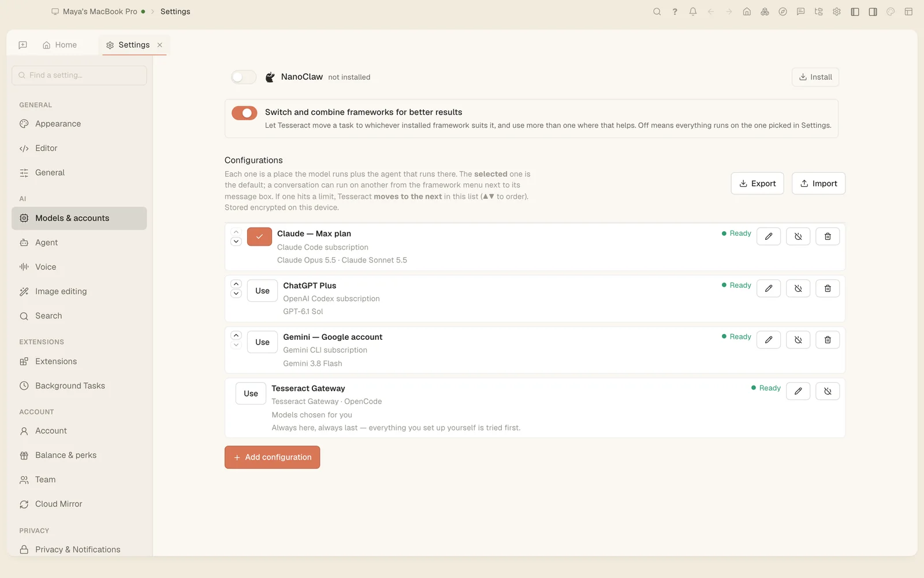Move Gemini — Google account up in the list
This screenshot has width=924, height=578.
(x=236, y=335)
